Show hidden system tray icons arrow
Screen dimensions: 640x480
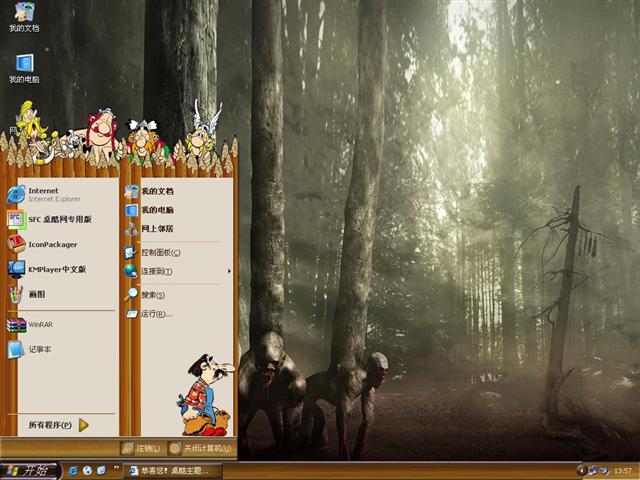click(581, 470)
